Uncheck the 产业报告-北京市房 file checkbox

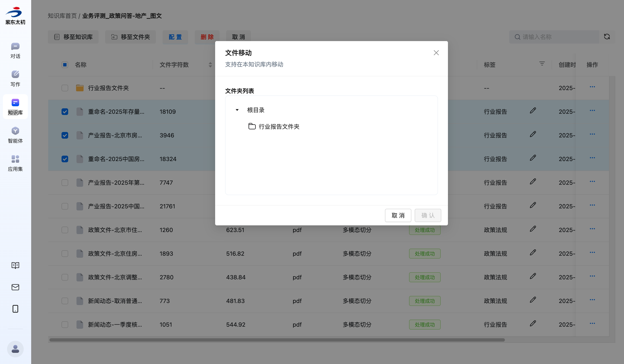pos(65,135)
